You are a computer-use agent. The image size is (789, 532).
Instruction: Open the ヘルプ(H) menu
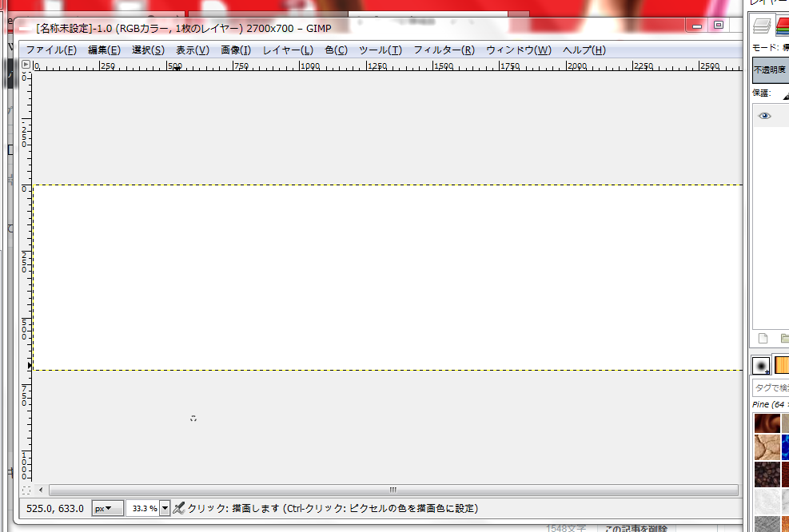[584, 50]
